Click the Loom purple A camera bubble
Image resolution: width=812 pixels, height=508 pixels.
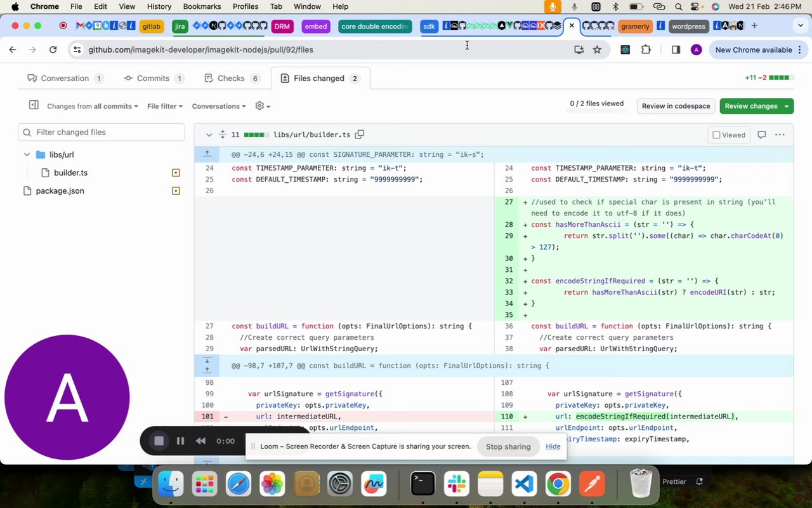coord(67,398)
